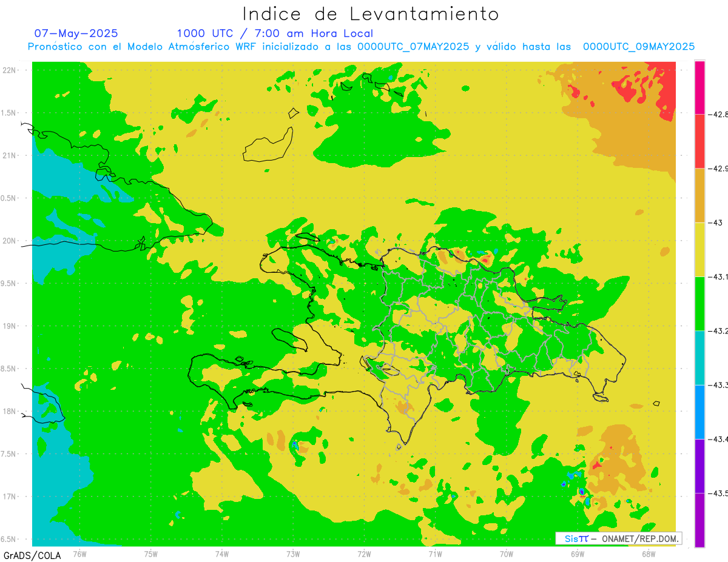Click the dark purple legend segment
728x562 pixels.
699,466
